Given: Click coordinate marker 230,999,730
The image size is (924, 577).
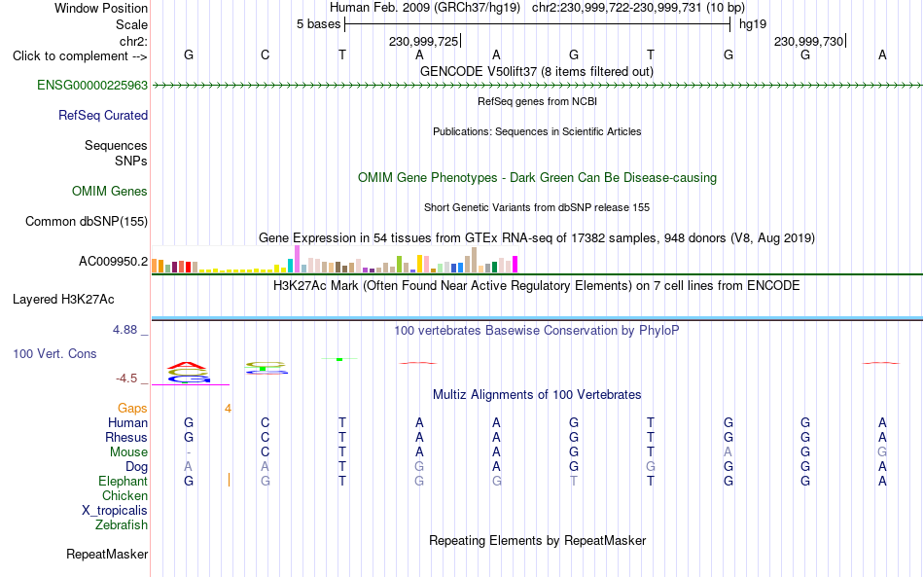Looking at the screenshot, I should click(x=808, y=41).
